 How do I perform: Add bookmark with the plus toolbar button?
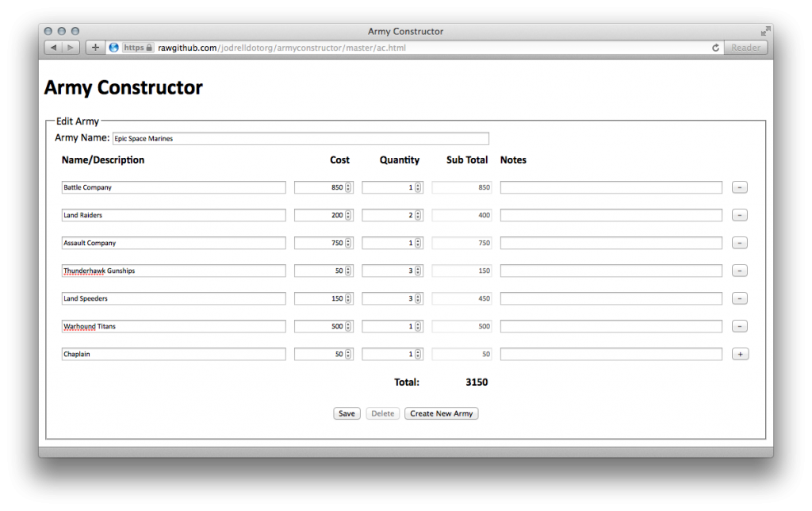coord(95,48)
